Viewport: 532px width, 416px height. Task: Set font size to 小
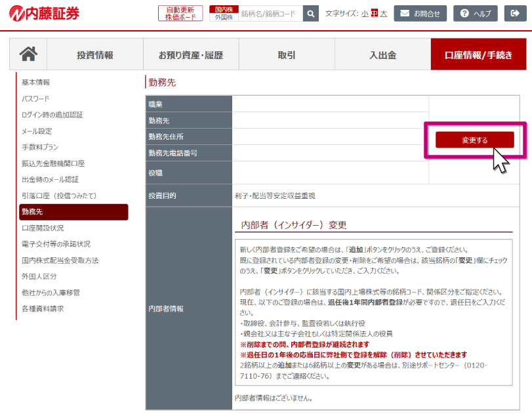(364, 13)
